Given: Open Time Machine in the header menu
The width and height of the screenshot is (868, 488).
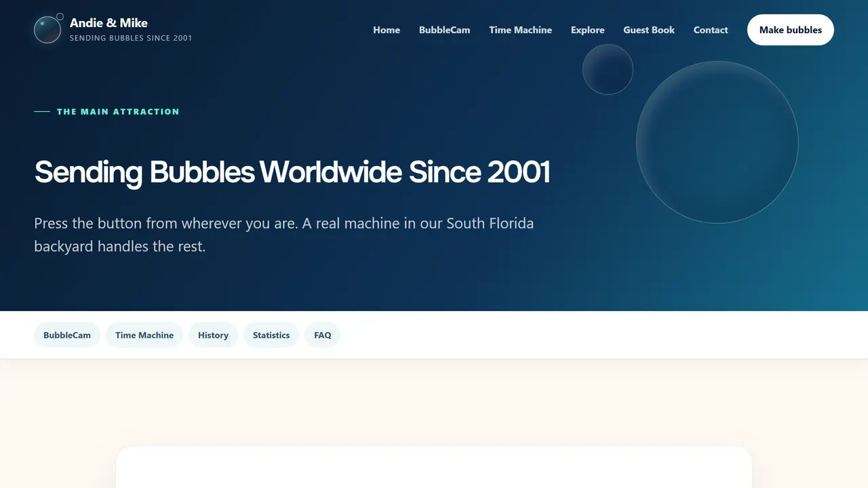Looking at the screenshot, I should click(520, 30).
